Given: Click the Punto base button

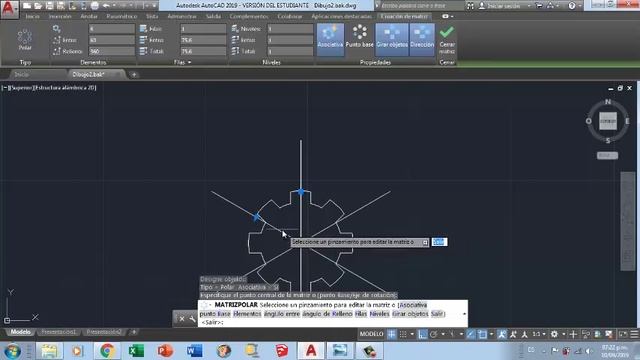Looking at the screenshot, I should [x=359, y=37].
